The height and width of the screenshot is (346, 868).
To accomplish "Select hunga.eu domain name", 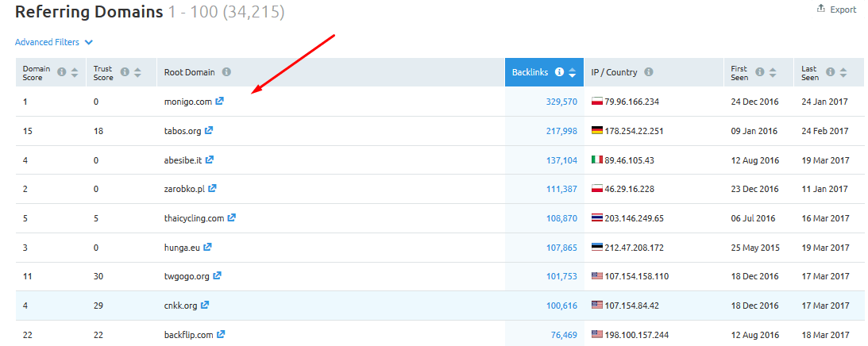I will [182, 248].
